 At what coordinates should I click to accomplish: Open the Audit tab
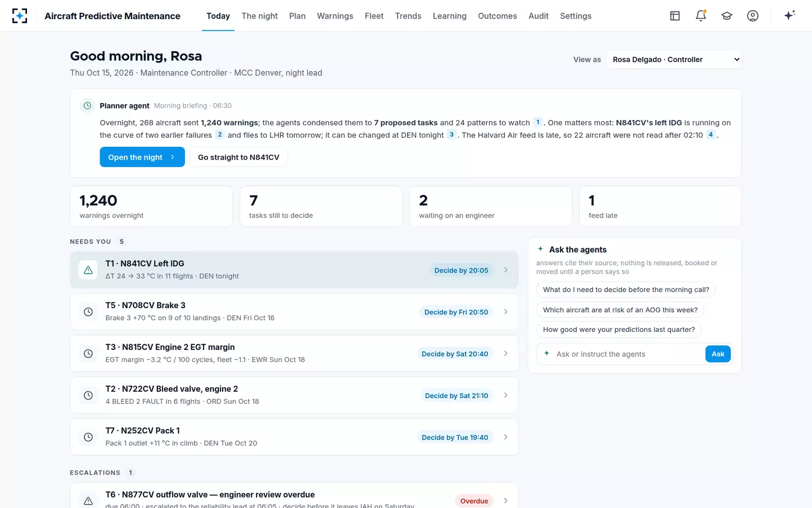coord(539,16)
